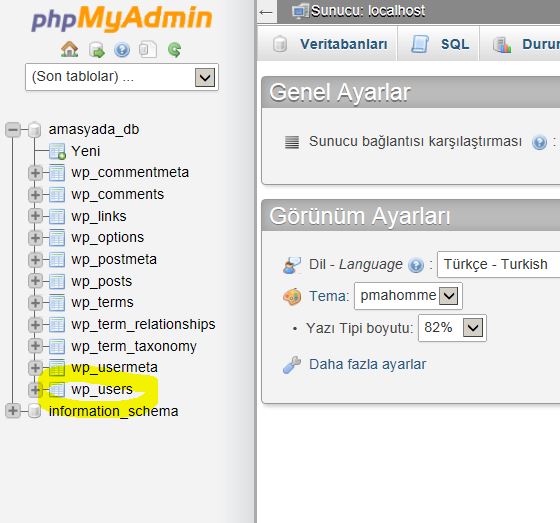Click the wp_postmeta table icon
This screenshot has height=523, width=560.
[57, 260]
